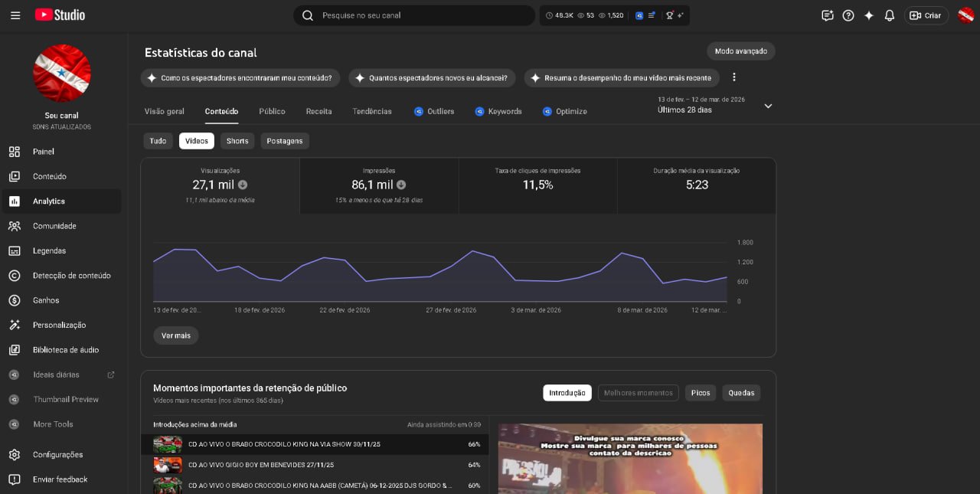Click the sparkle Ask Studio icon
This screenshot has width=980, height=494.
[x=869, y=15]
